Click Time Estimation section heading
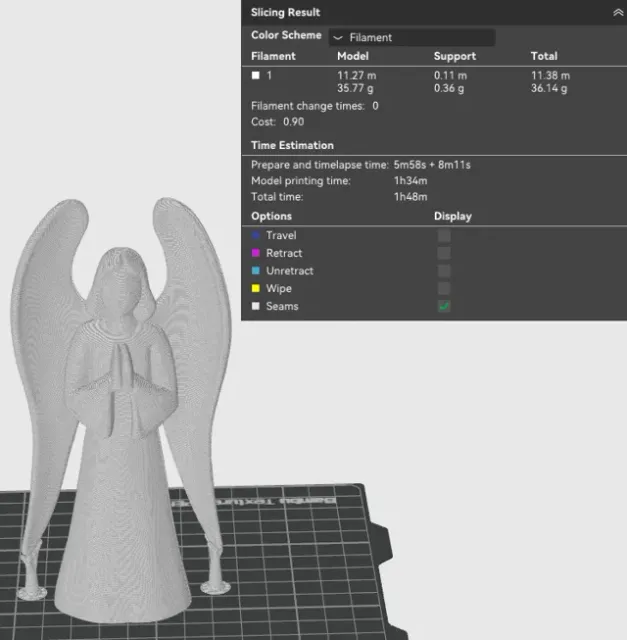This screenshot has width=627, height=640. point(292,145)
